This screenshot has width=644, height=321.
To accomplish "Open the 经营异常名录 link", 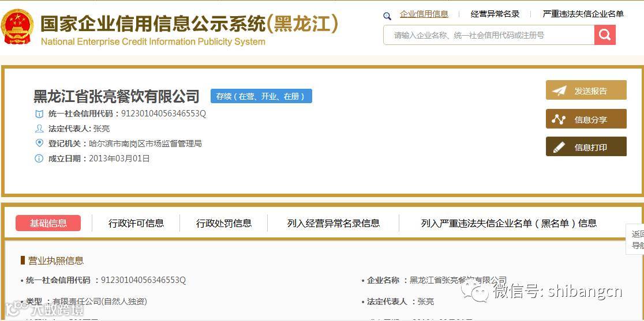I will pos(495,14).
